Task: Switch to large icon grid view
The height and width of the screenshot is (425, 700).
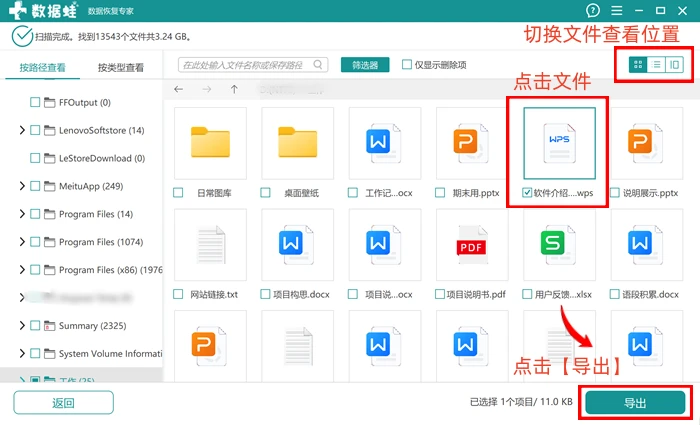Action: click(638, 65)
